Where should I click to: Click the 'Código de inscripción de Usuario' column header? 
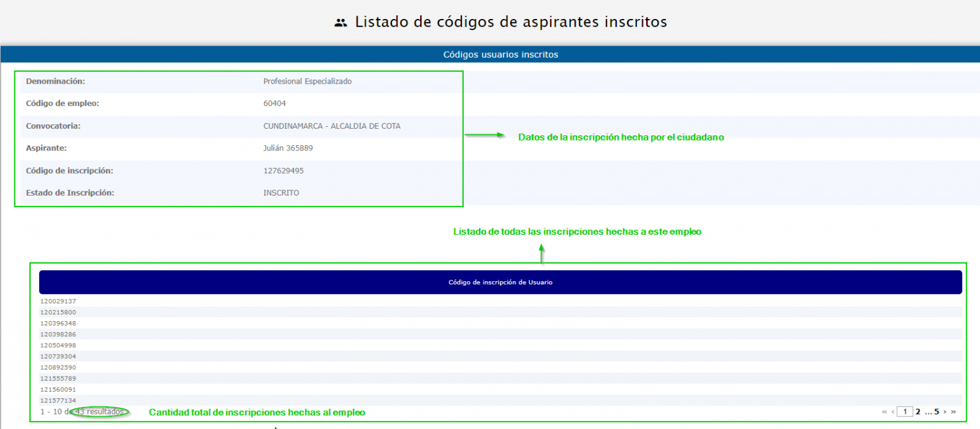tap(500, 283)
